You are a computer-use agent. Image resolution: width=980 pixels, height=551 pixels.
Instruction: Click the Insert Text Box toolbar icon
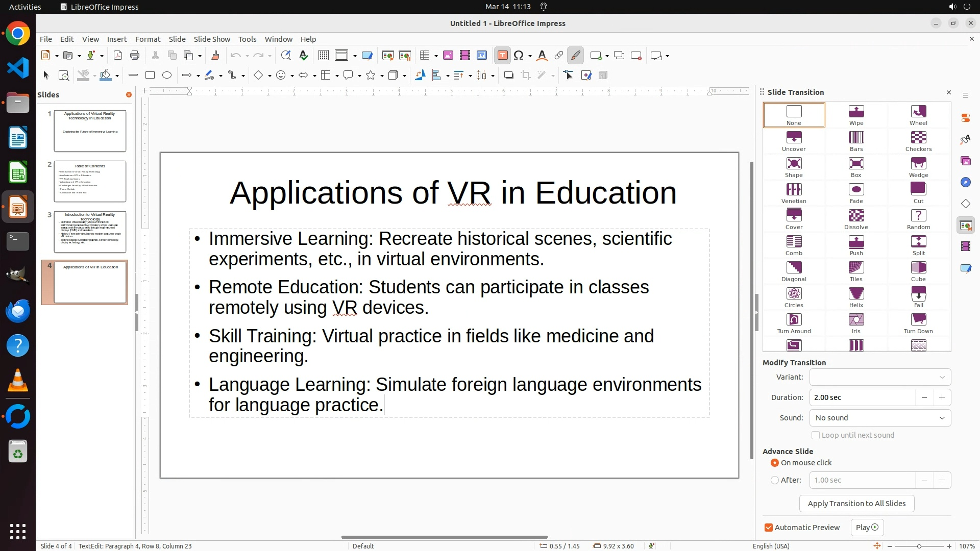point(502,56)
